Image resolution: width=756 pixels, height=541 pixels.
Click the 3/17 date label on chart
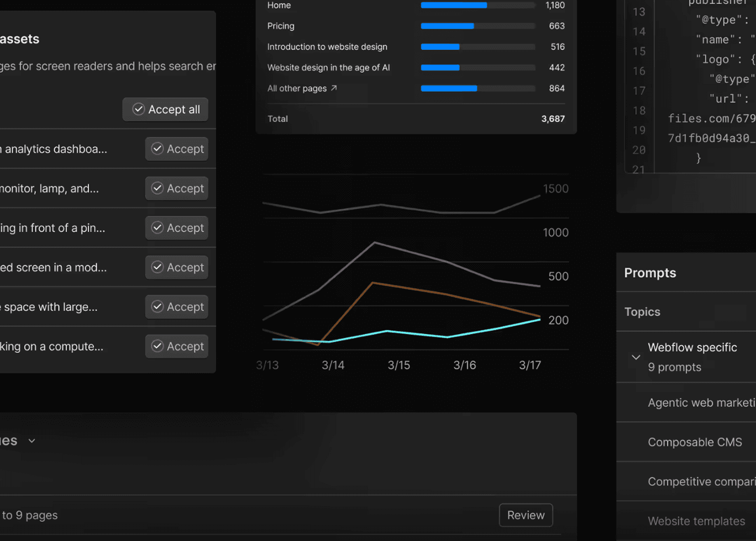click(530, 365)
